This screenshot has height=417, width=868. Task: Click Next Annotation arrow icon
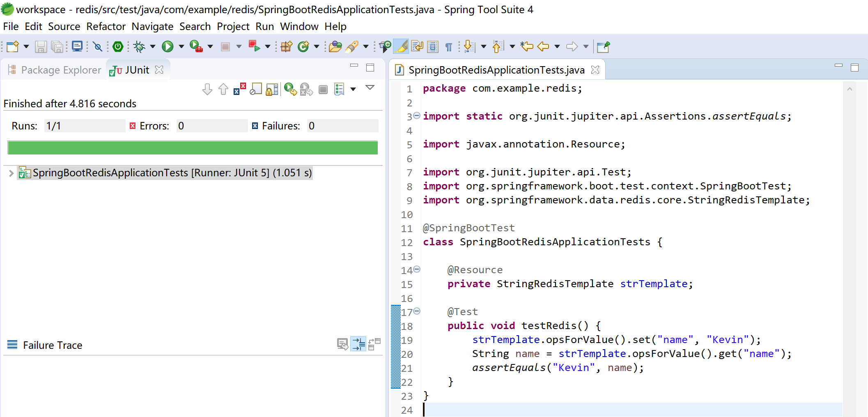pyautogui.click(x=468, y=47)
